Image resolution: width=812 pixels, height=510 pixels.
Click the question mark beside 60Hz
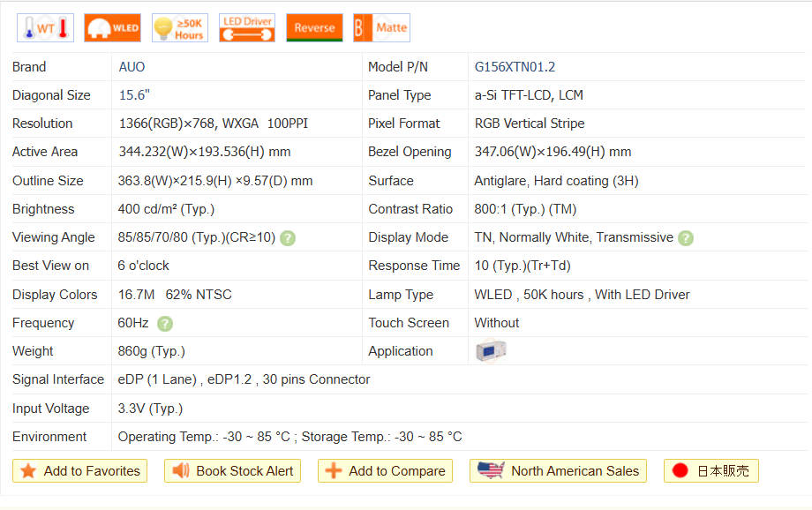click(x=165, y=324)
